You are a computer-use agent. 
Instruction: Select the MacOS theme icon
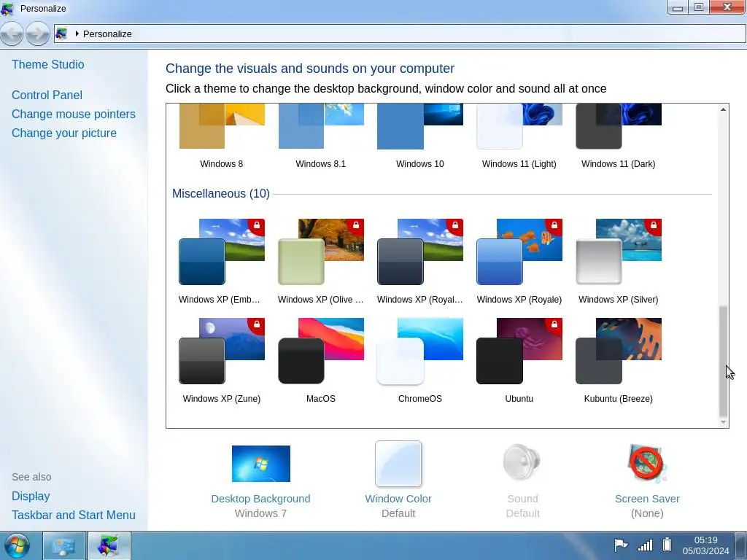pos(321,351)
